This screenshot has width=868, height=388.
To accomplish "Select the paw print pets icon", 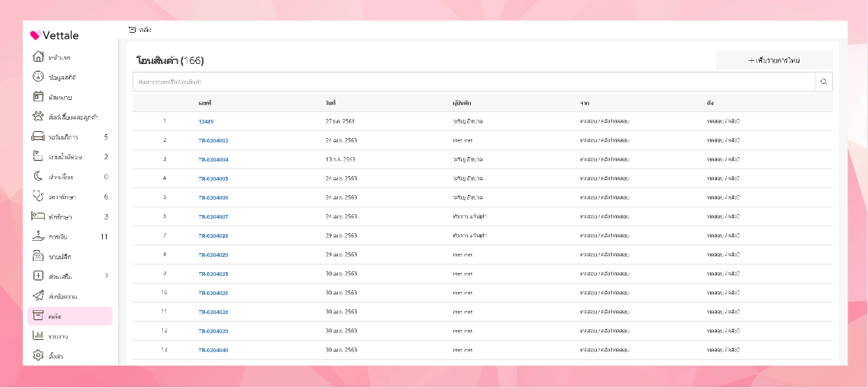I will pyautogui.click(x=38, y=117).
